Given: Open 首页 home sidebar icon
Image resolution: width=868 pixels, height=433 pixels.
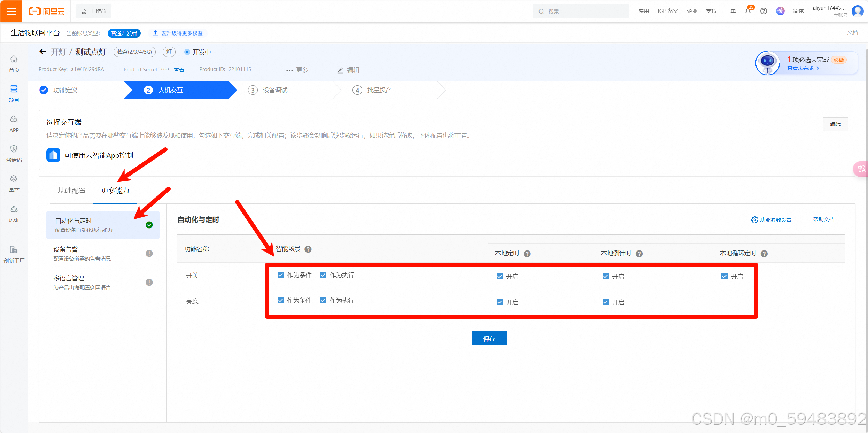Looking at the screenshot, I should [14, 63].
